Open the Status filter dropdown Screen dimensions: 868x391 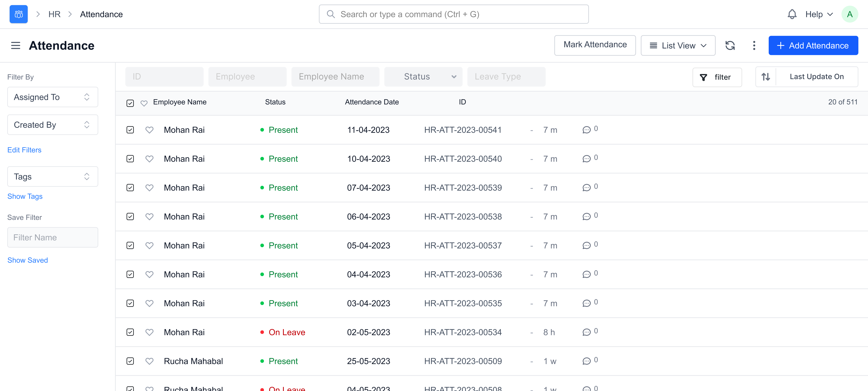[423, 77]
